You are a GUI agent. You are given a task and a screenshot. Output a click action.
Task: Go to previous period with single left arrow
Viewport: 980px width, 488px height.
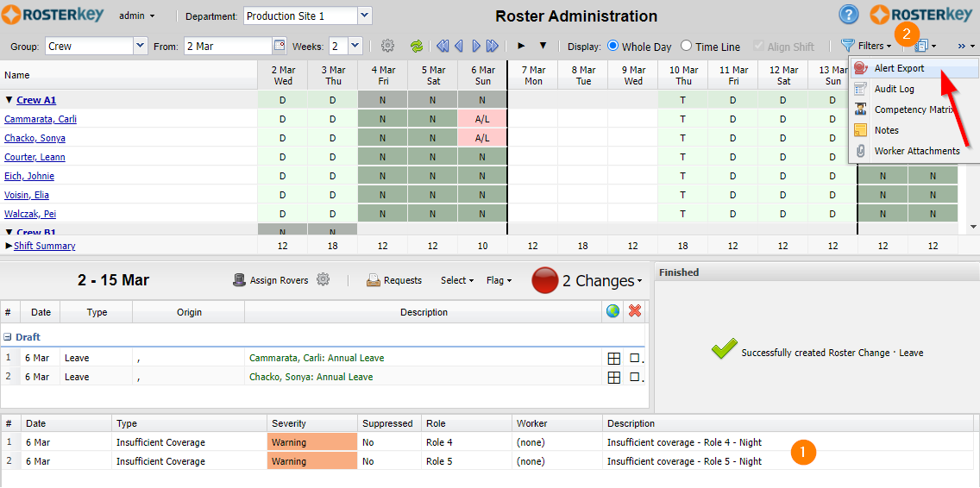point(459,46)
